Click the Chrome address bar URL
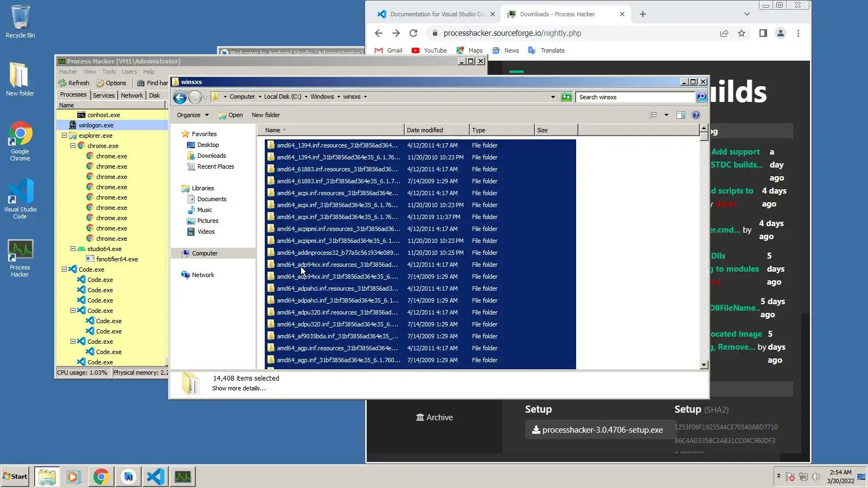Viewport: 868px width, 488px height. [x=512, y=33]
